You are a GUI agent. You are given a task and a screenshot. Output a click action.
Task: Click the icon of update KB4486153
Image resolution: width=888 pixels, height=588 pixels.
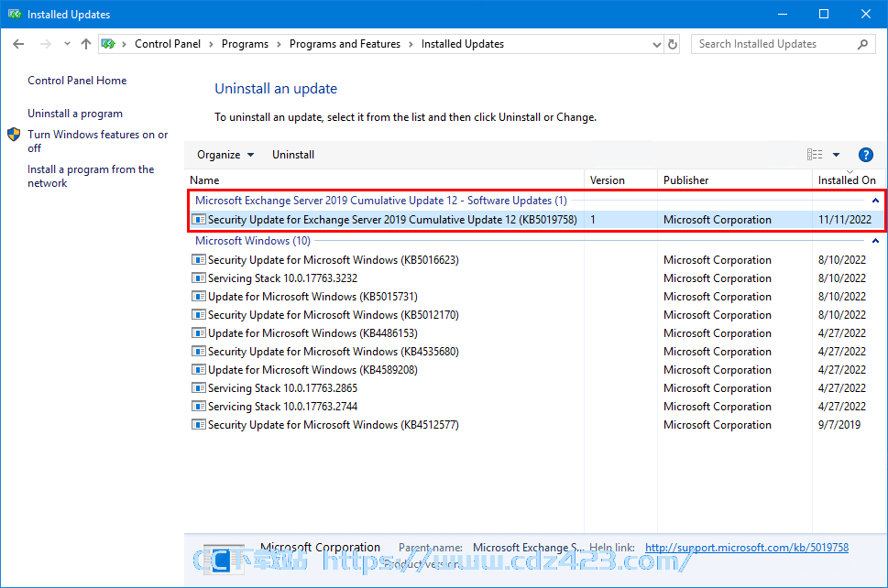(198, 332)
